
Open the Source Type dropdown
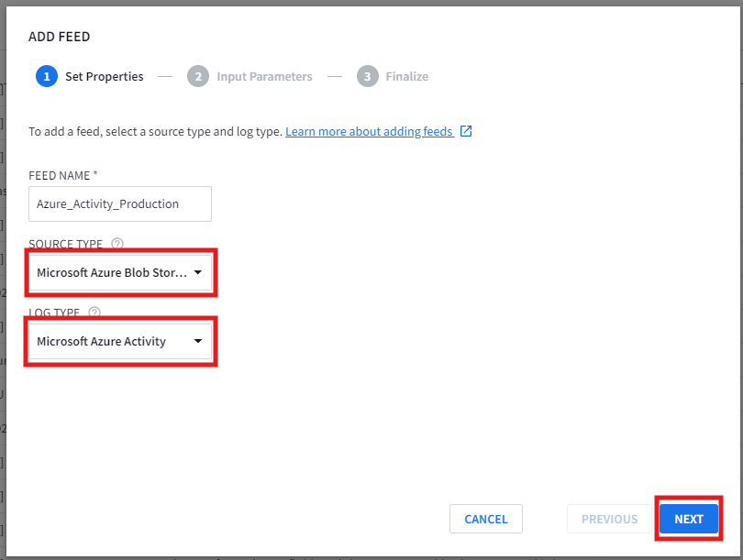(120, 272)
